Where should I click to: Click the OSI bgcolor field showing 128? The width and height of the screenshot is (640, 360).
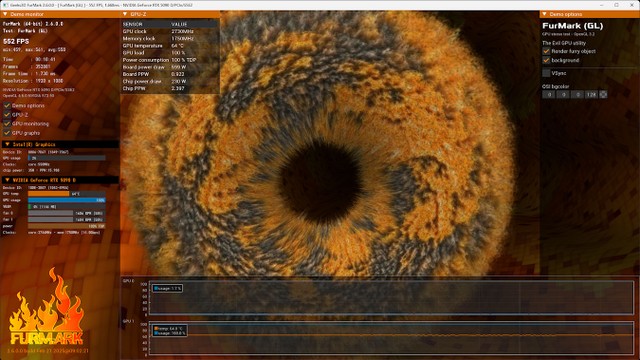point(591,95)
